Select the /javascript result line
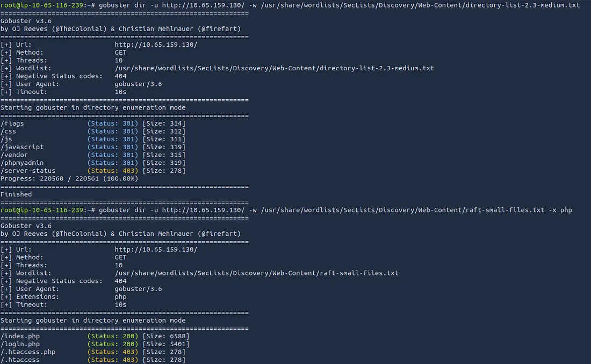Image resolution: width=591 pixels, height=364 pixels. pyautogui.click(x=22, y=147)
